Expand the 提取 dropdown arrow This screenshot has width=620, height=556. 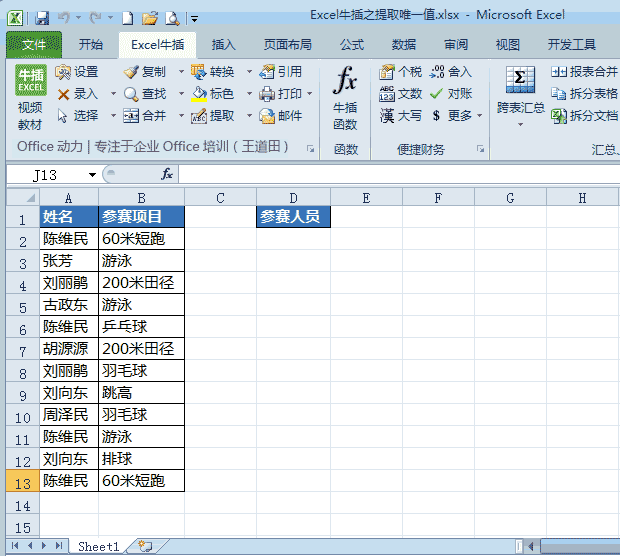pyautogui.click(x=249, y=116)
